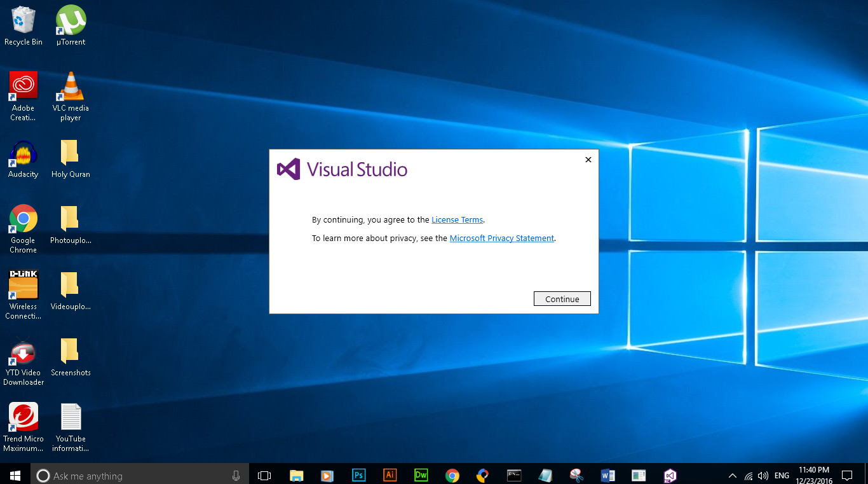Click the Cortana microphone icon
Screen dimensions: 868x484
pyautogui.click(x=236, y=475)
